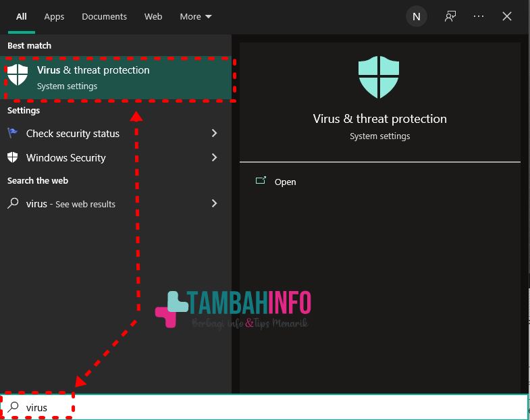This screenshot has width=530, height=420.
Task: Select the Windows Security setting
Action: (116, 157)
